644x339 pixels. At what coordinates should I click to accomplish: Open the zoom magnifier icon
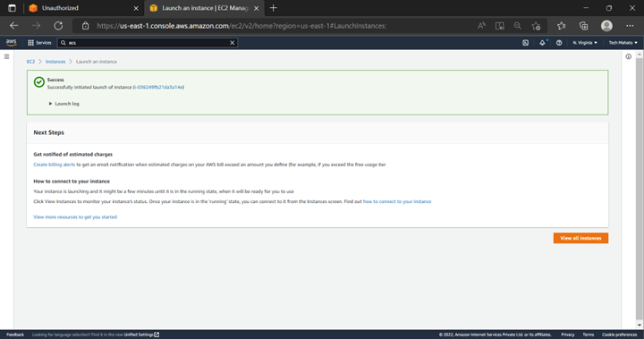(x=518, y=26)
